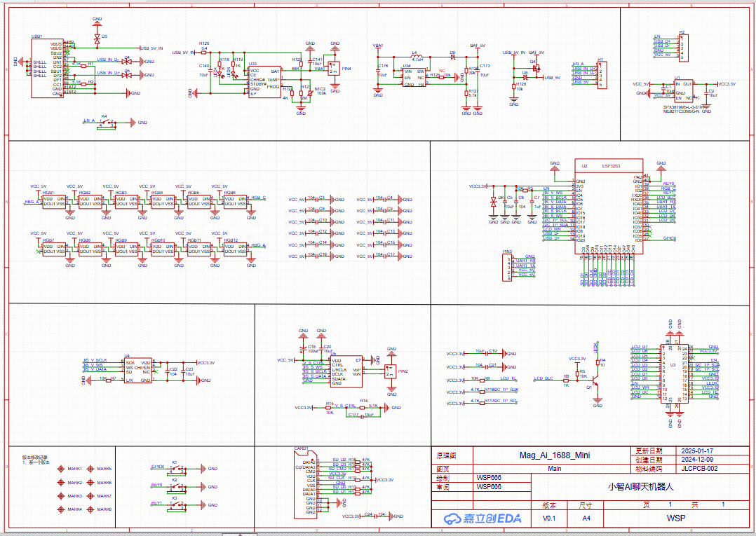Click the title text "Mag_Ai_1688_Mini"

(555, 455)
